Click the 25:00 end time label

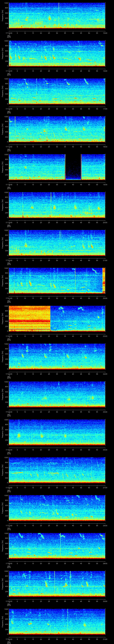click(105, 412)
